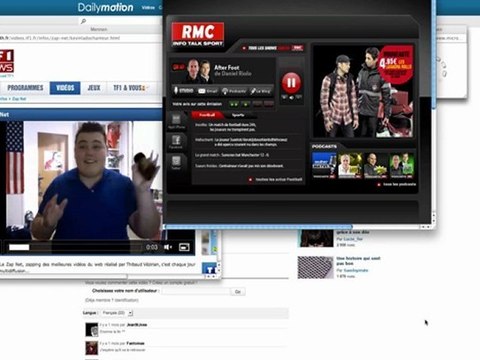480x360 pixels.
Task: Click the RMC window horizontal scrollbar
Action: pos(259,227)
